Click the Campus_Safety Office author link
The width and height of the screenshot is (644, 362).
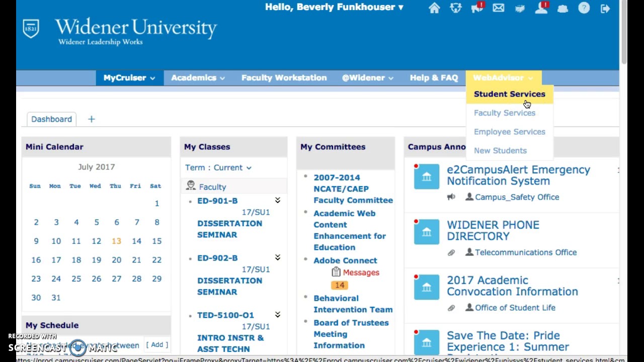517,197
